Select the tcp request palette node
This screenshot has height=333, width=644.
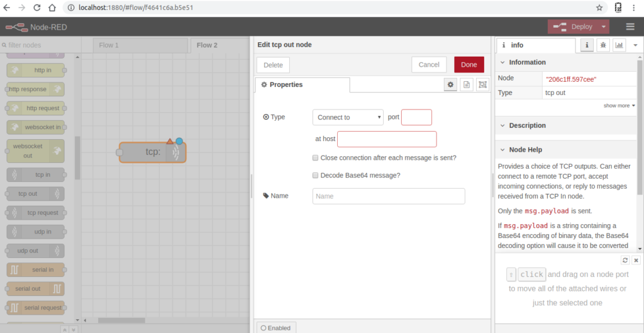pos(36,213)
